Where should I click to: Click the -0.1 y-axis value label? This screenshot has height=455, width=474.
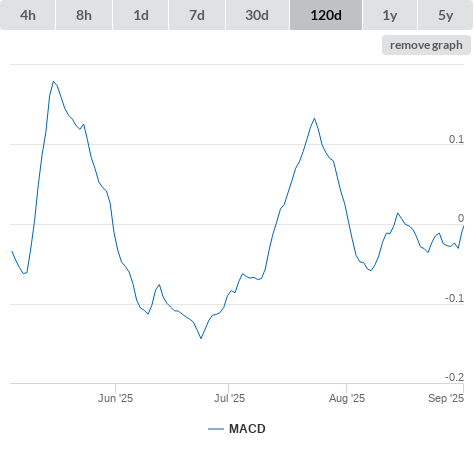[x=455, y=298]
